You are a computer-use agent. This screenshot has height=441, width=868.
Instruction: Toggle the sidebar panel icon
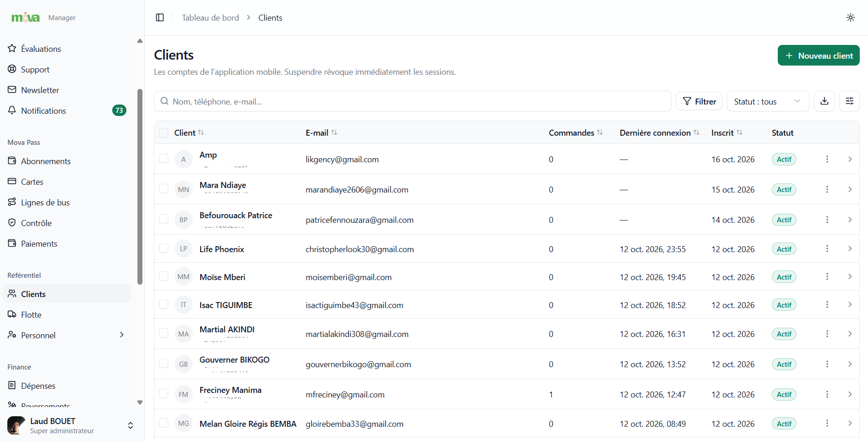coord(160,17)
